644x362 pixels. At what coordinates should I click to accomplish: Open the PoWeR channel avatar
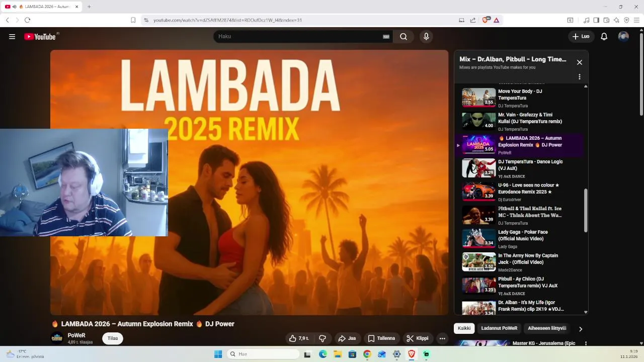57,338
